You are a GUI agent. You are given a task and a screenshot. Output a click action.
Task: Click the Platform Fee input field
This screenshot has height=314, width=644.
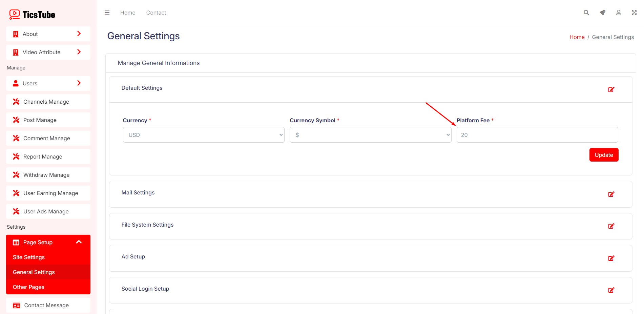pos(537,135)
